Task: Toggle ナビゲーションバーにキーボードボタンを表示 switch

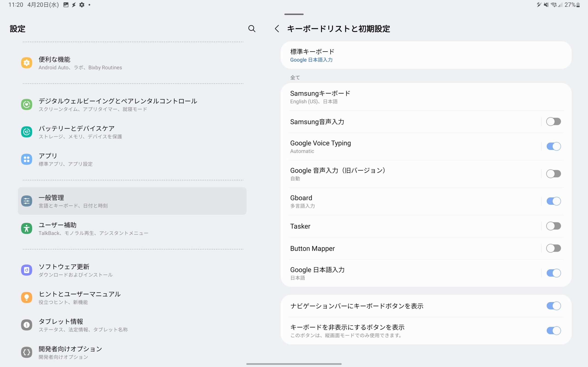Action: point(553,306)
